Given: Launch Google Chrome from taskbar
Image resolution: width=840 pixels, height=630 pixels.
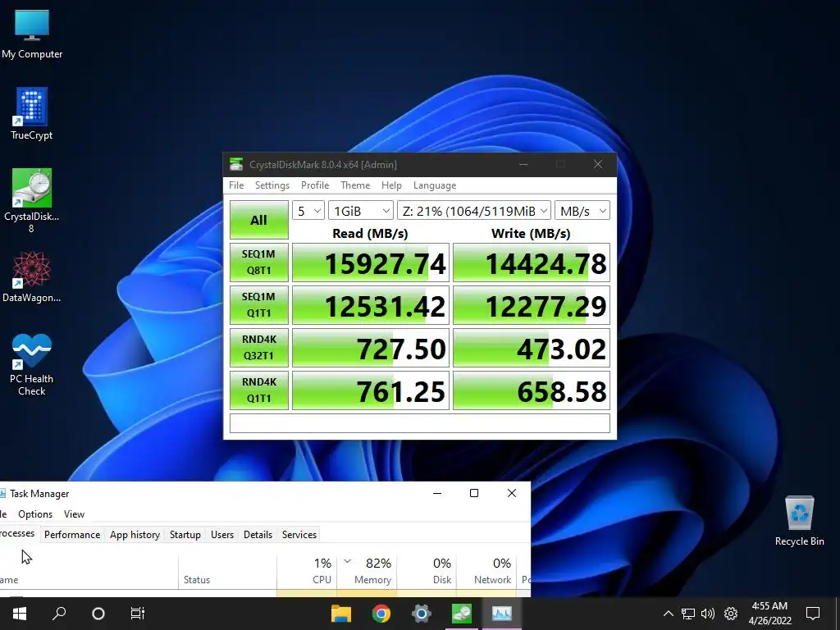Looking at the screenshot, I should coord(381,614).
